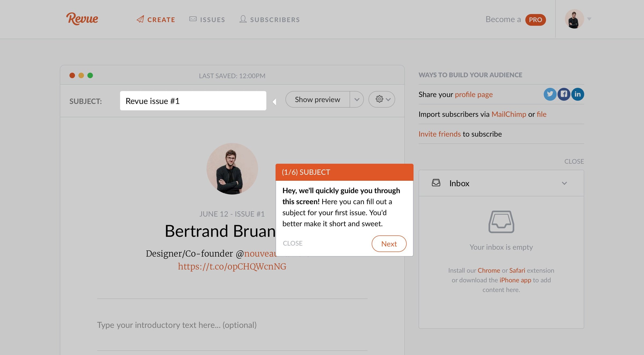Share on Facebook icon
Screen dimensions: 644x355
(564, 94)
